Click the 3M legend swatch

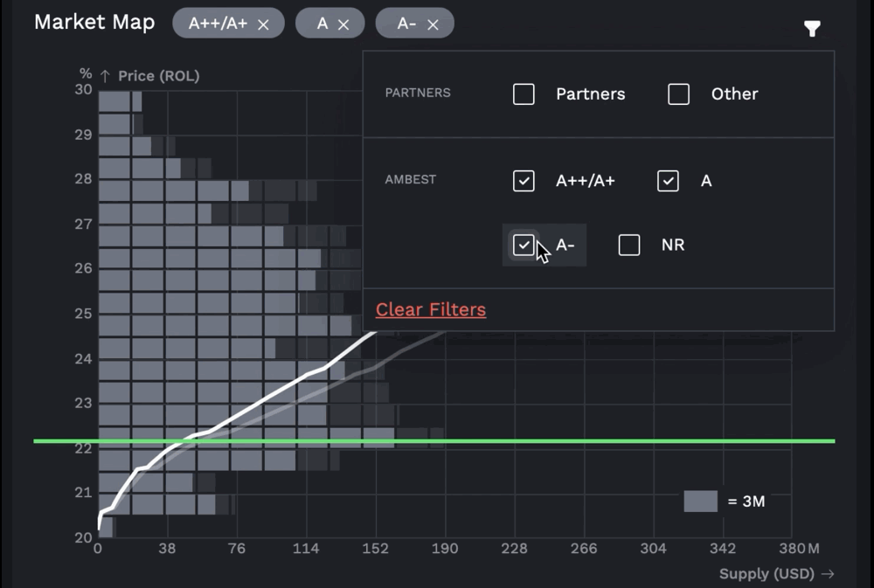pos(700,502)
